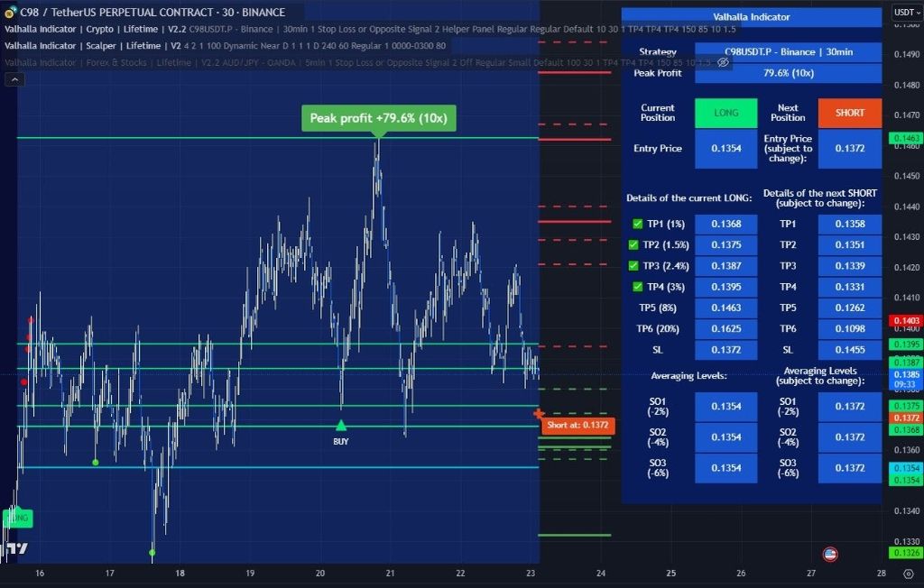The height and width of the screenshot is (588, 924).
Task: Click the blue 0.1385 current price label
Action: (x=906, y=374)
